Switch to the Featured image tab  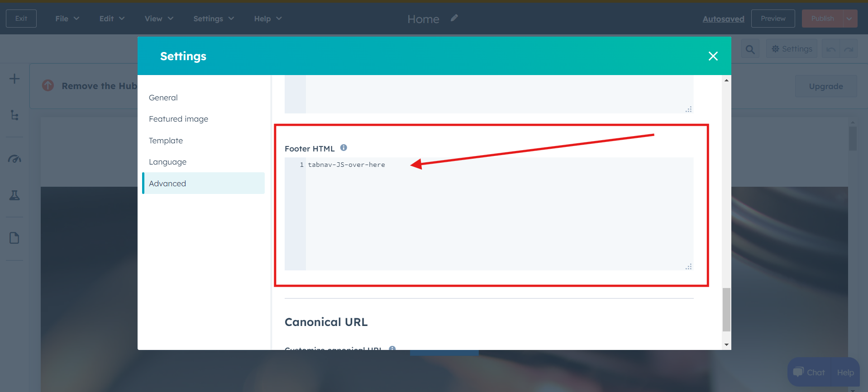178,119
